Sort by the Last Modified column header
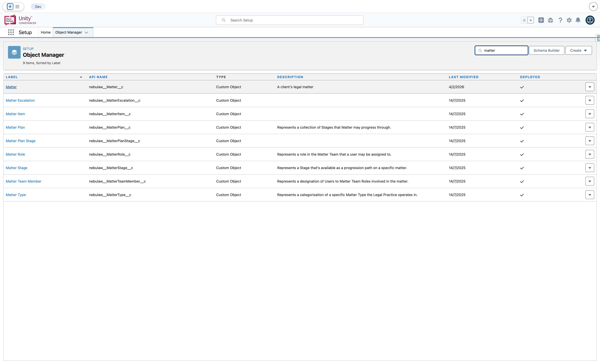 (x=463, y=77)
